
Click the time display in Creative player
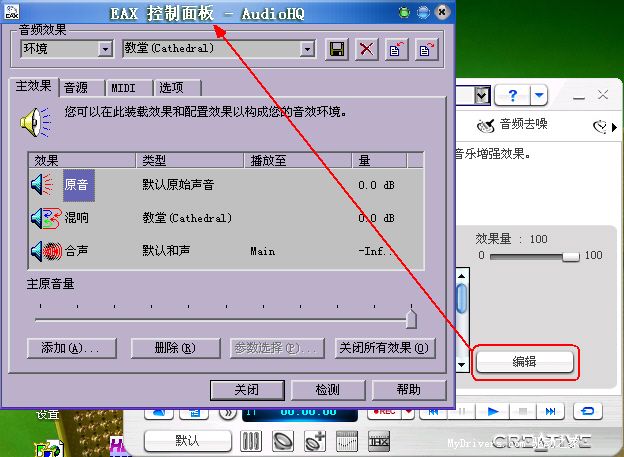click(x=300, y=413)
